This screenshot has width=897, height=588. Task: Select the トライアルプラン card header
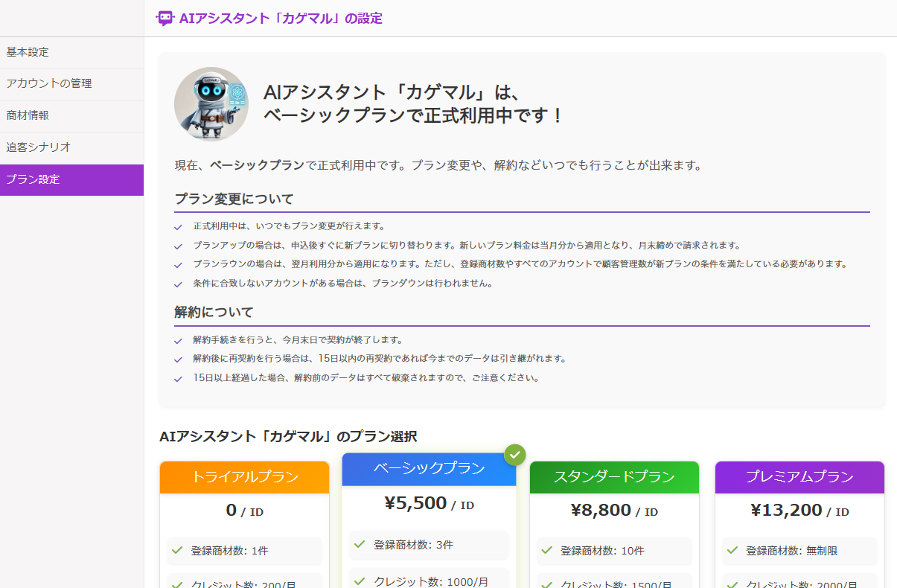pos(244,477)
